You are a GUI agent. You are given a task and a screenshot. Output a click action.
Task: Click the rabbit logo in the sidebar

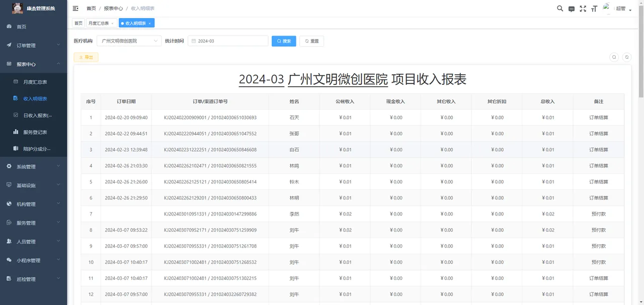(x=18, y=8)
